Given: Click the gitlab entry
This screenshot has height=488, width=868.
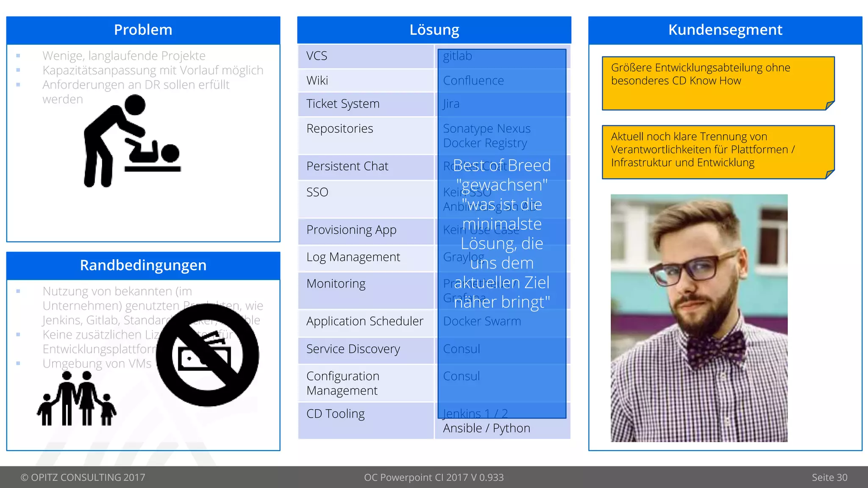Looking at the screenshot, I should [x=457, y=56].
